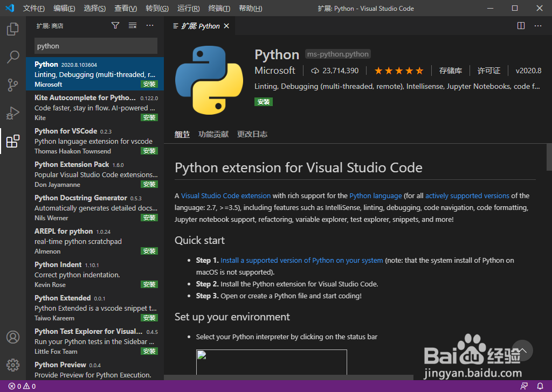This screenshot has height=392, width=552.
Task: Open the extensions sidebar more actions menu
Action: (x=150, y=25)
